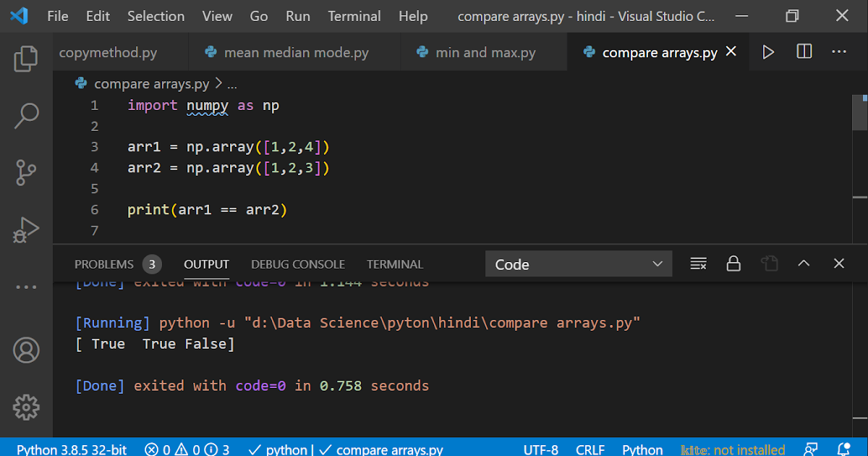Open the Edit menu
Screen dimensions: 868x456
(98, 16)
